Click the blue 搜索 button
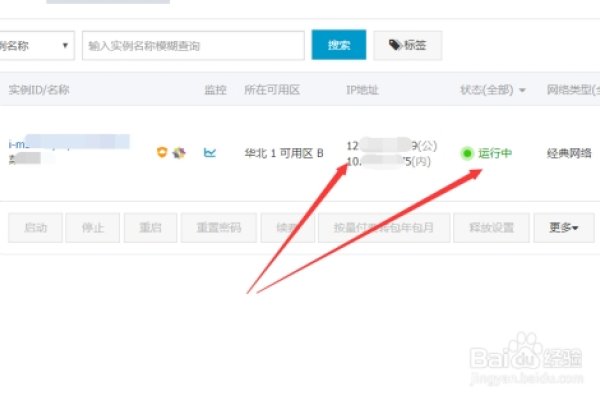Viewport: 600px width, 400px height. [x=339, y=45]
